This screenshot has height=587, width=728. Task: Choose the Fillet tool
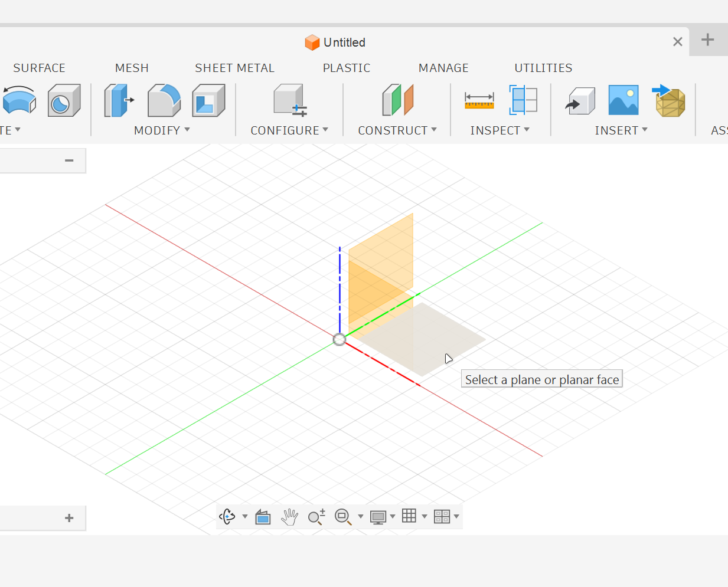(164, 100)
